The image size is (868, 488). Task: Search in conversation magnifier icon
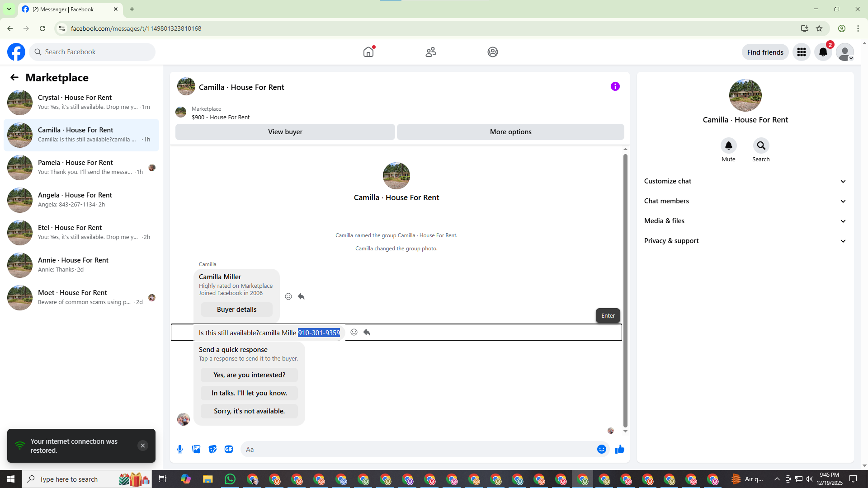pyautogui.click(x=761, y=145)
